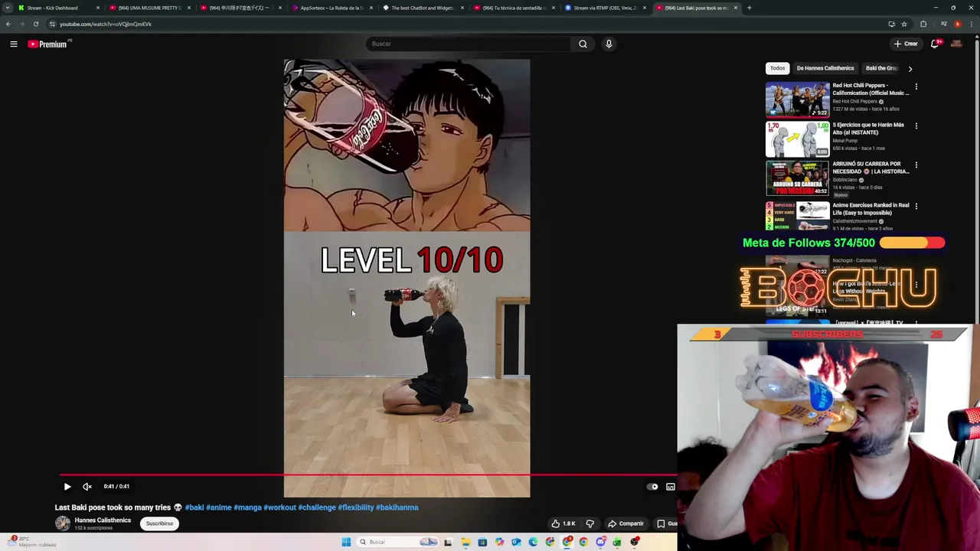
Task: Toggle the autoplay switch
Action: (652, 487)
